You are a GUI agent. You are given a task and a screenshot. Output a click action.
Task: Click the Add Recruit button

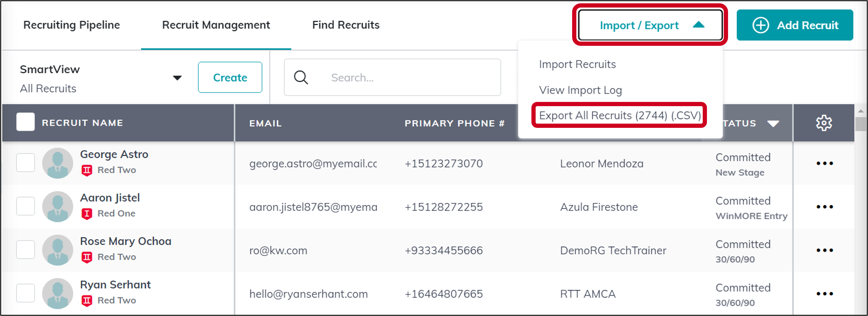click(x=794, y=25)
